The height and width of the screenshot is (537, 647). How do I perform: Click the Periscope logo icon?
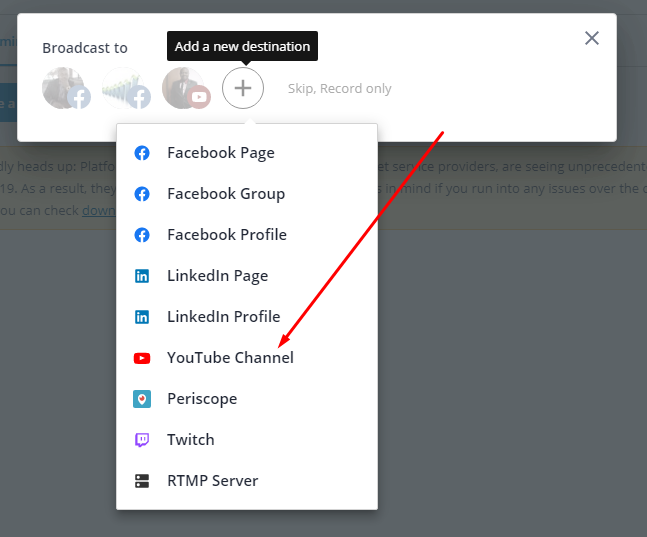pyautogui.click(x=142, y=399)
